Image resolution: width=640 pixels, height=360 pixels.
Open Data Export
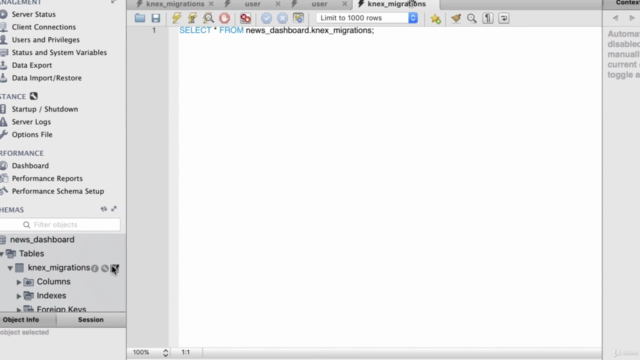coord(32,65)
